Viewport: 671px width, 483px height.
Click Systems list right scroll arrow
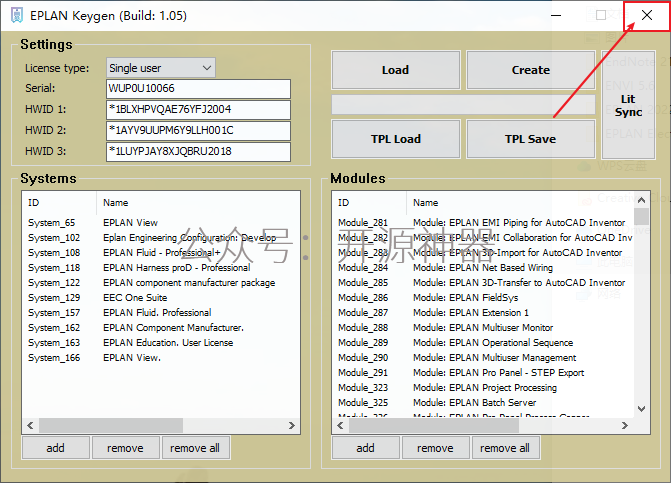292,425
